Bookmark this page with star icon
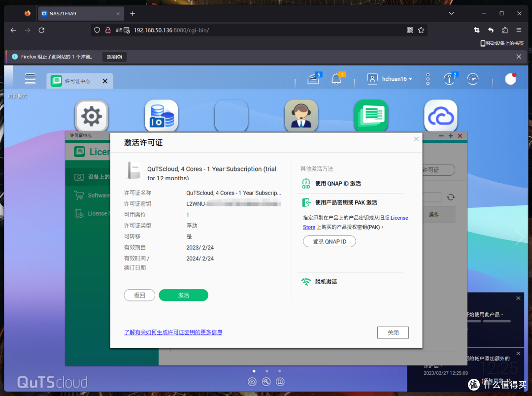 [x=421, y=30]
